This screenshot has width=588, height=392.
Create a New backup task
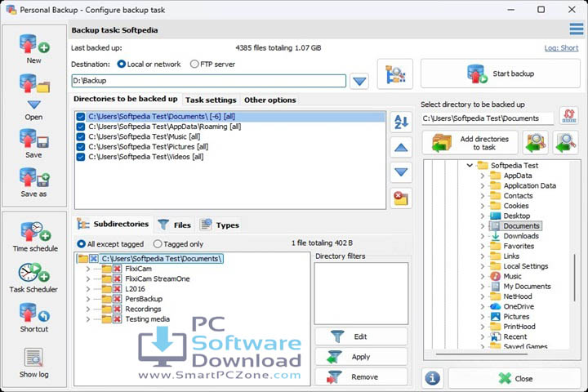pos(34,49)
